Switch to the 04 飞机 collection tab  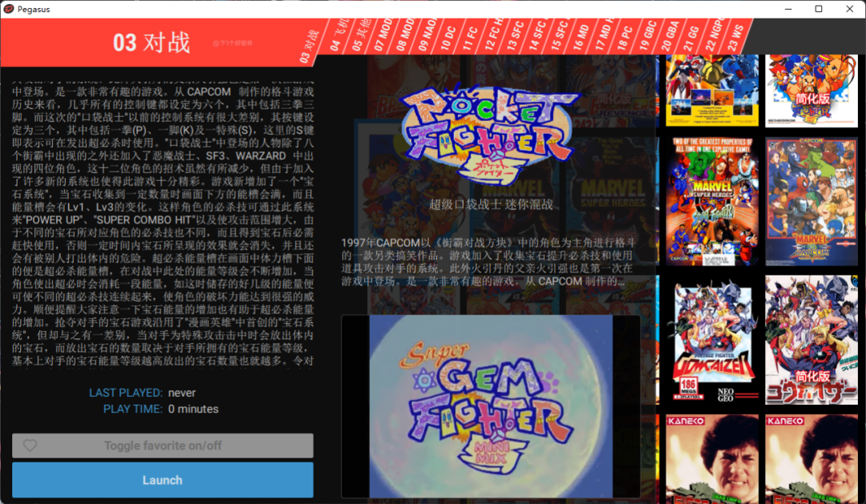coord(338,36)
